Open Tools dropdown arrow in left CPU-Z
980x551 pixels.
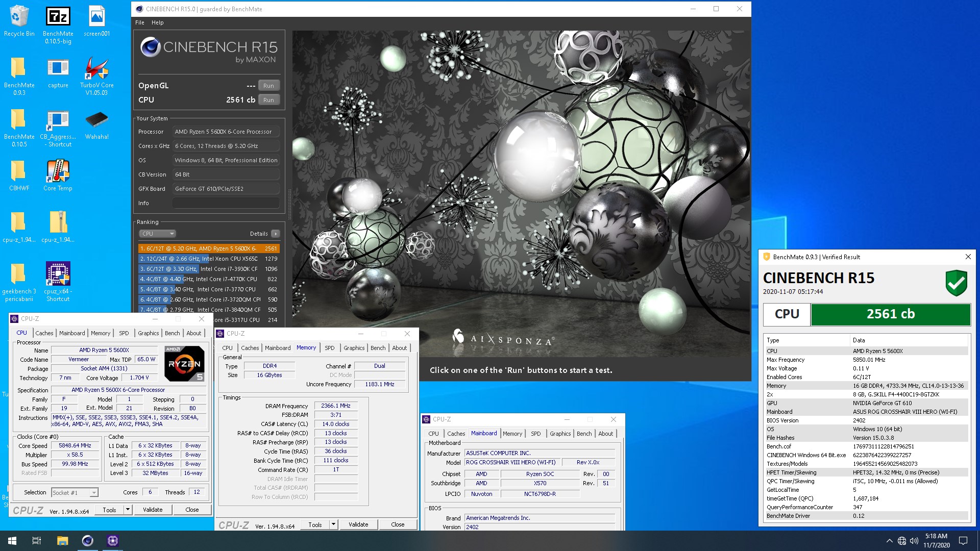(x=128, y=510)
